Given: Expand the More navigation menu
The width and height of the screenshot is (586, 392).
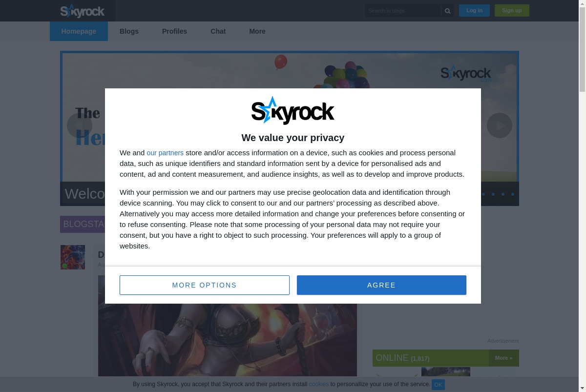Looking at the screenshot, I should pyautogui.click(x=257, y=31).
